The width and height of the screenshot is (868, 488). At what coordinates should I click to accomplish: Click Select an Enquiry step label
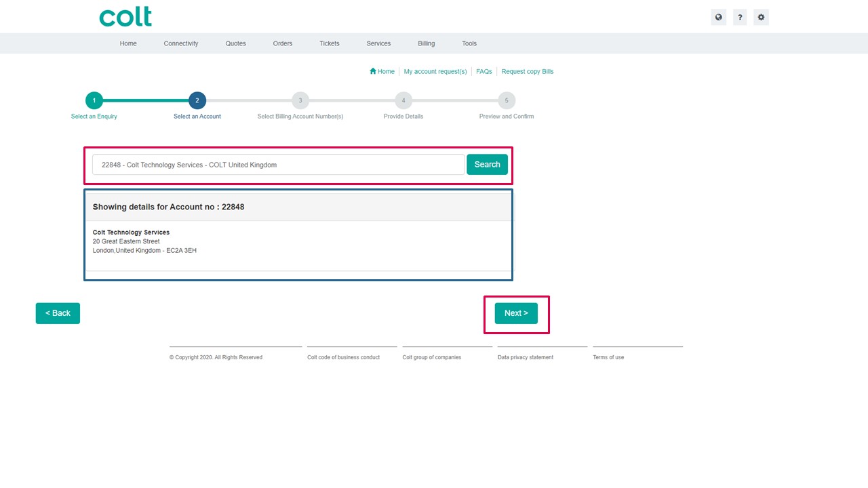(x=94, y=117)
